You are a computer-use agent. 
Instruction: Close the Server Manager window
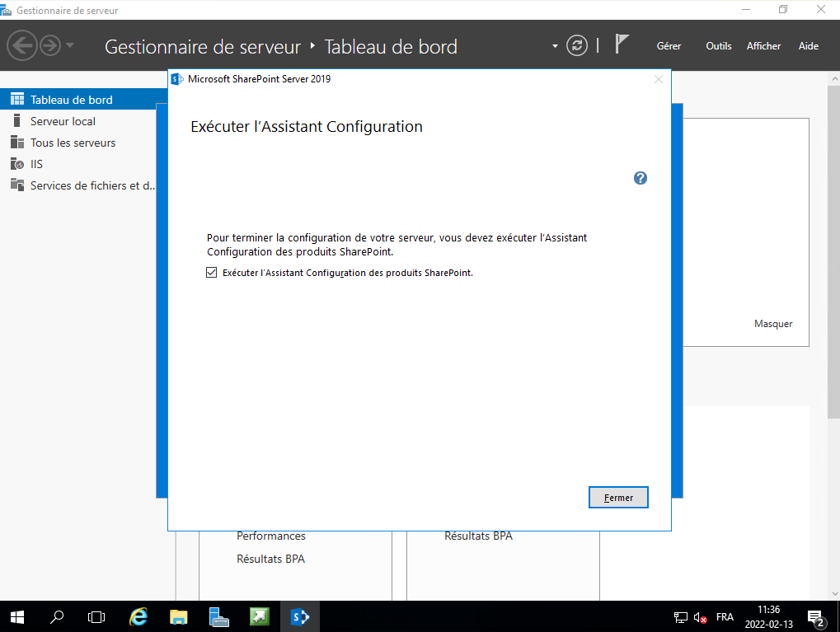tap(821, 10)
